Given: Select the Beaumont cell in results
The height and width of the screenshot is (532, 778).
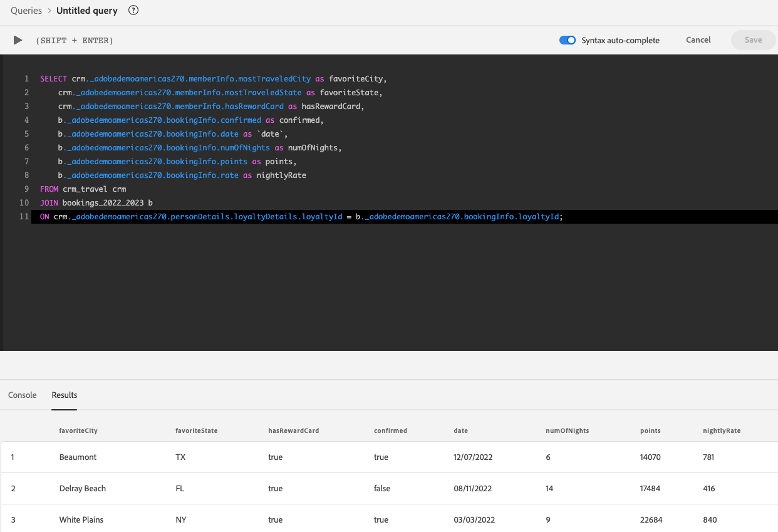Looking at the screenshot, I should [x=78, y=457].
